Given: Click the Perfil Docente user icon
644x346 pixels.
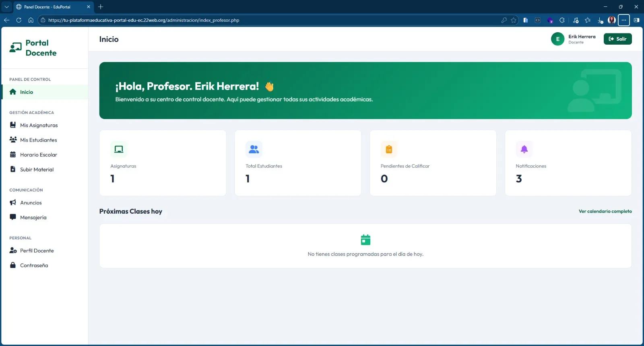Looking at the screenshot, I should tap(13, 251).
